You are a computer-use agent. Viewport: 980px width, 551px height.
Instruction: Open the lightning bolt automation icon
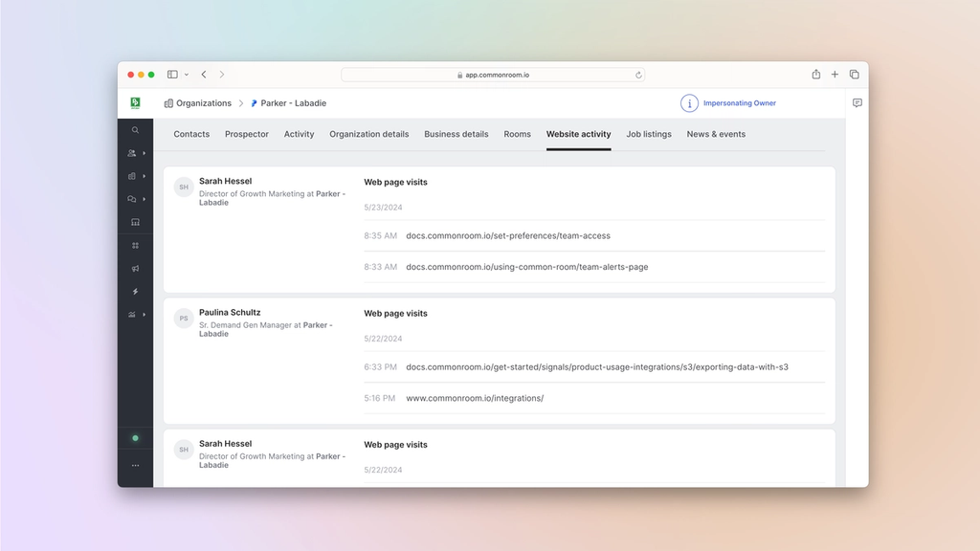[x=135, y=292]
